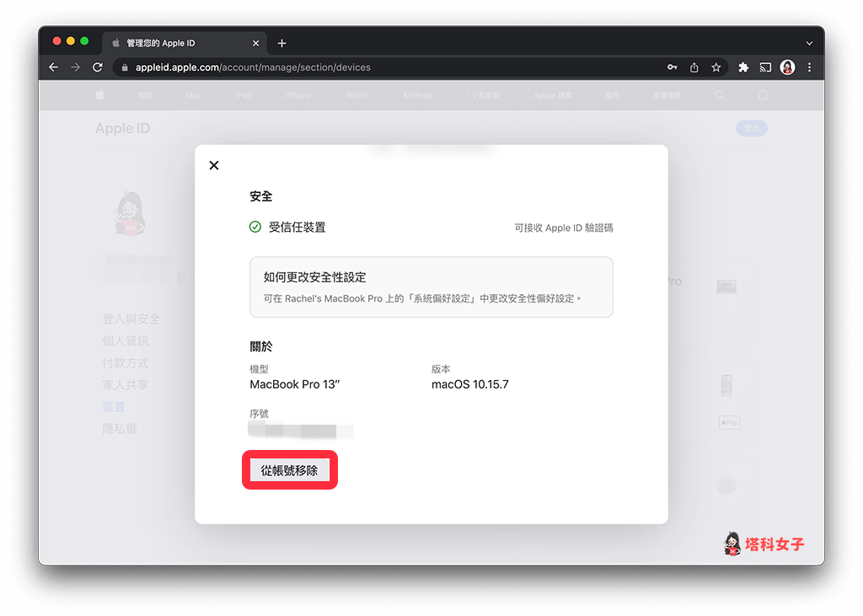
Task: Select 個人資訊 in the sidebar
Action: point(125,340)
